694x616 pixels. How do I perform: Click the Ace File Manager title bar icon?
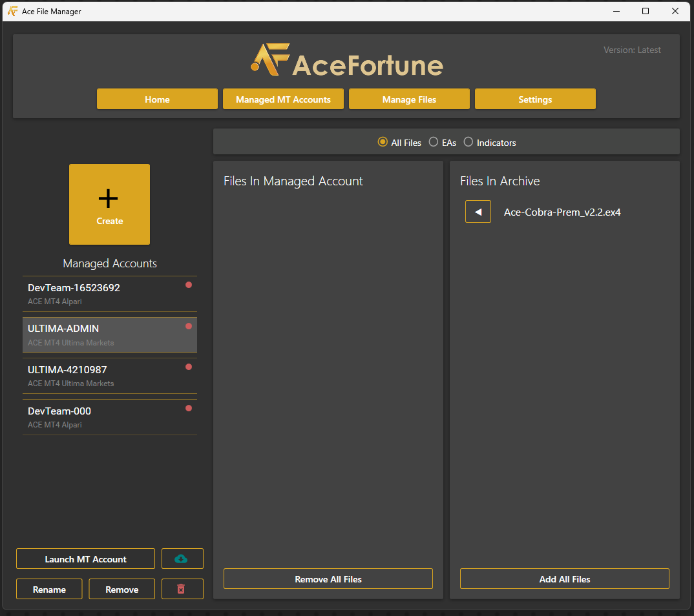click(x=13, y=11)
